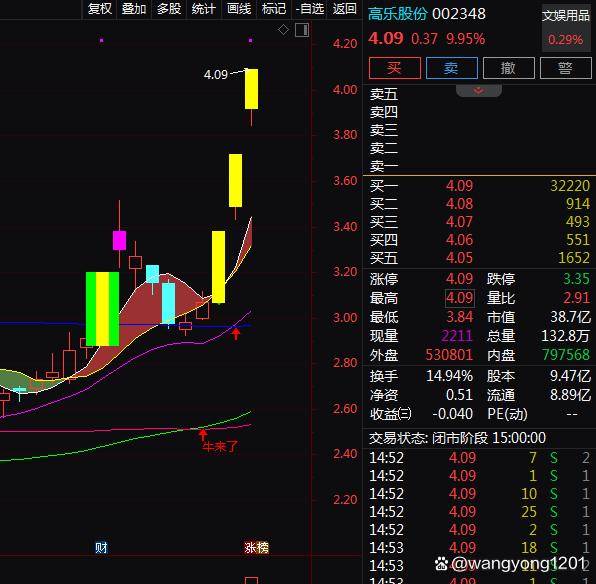The width and height of the screenshot is (596, 584).
Task: Open the 多股 view
Action: [x=169, y=8]
